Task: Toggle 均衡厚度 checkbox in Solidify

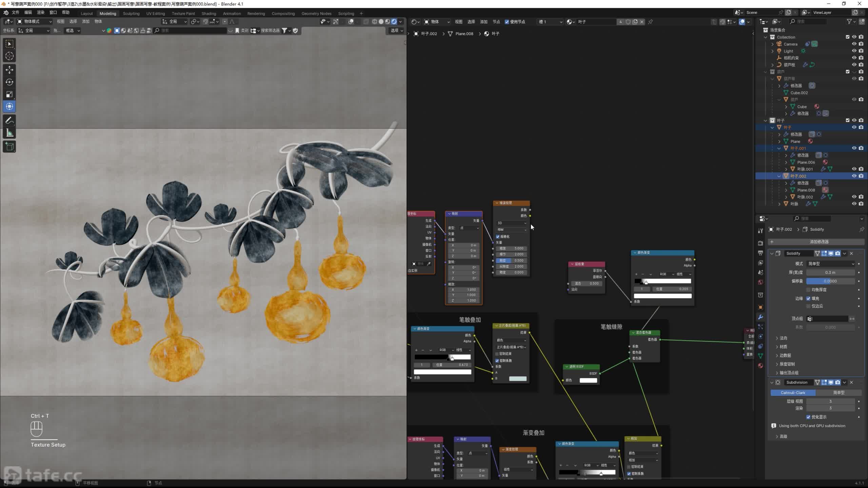Action: click(808, 290)
